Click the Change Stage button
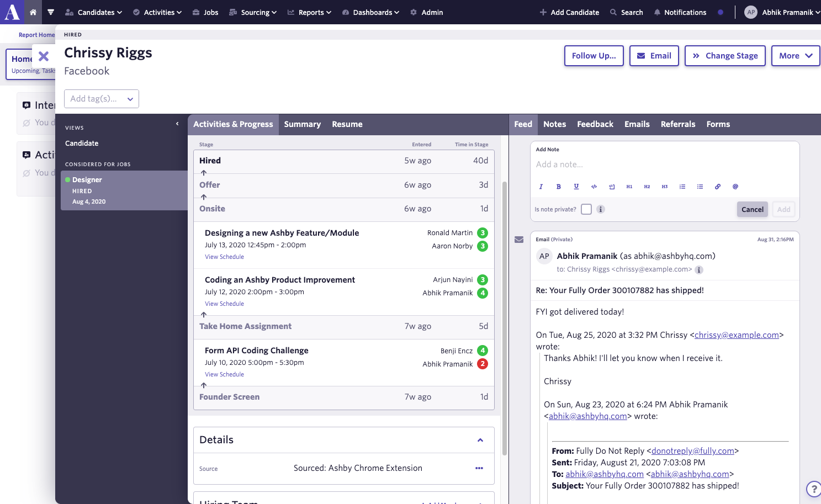821x504 pixels. click(x=725, y=56)
